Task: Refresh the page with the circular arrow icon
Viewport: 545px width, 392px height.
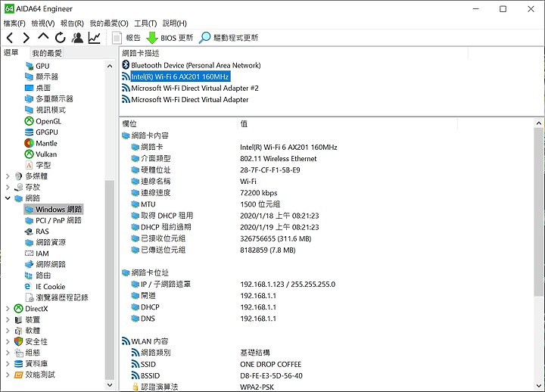Action: 60,38
